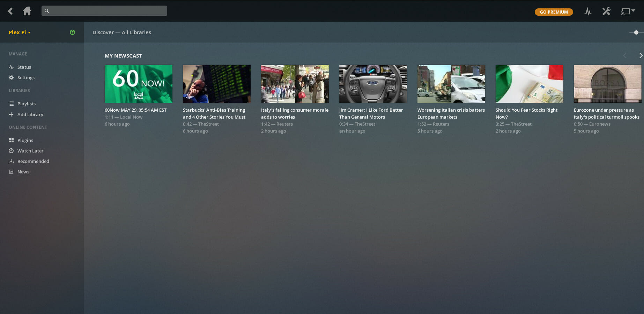Click 'TheStreet' source under Starbucks story
Image resolution: width=644 pixels, height=314 pixels.
click(x=208, y=124)
